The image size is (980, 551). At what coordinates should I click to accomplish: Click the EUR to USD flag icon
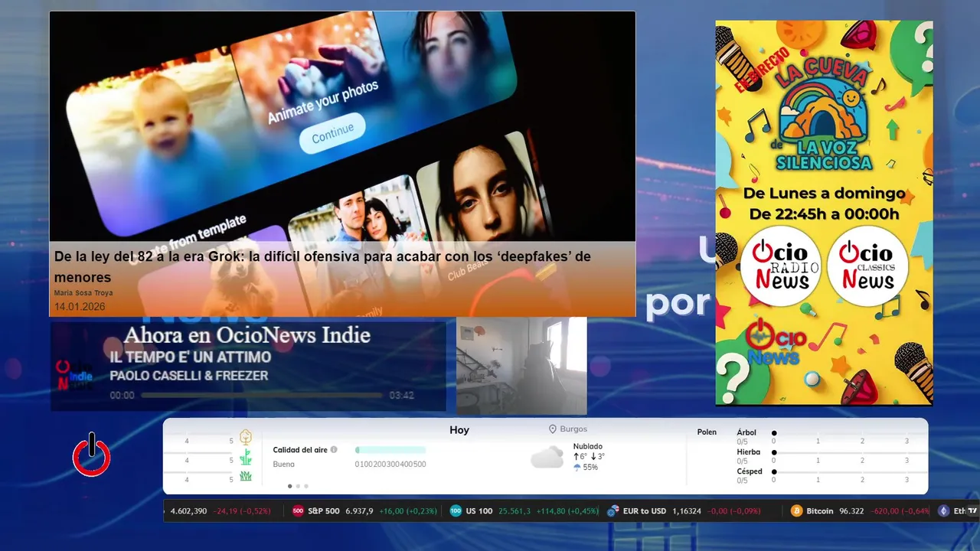pyautogui.click(x=612, y=510)
